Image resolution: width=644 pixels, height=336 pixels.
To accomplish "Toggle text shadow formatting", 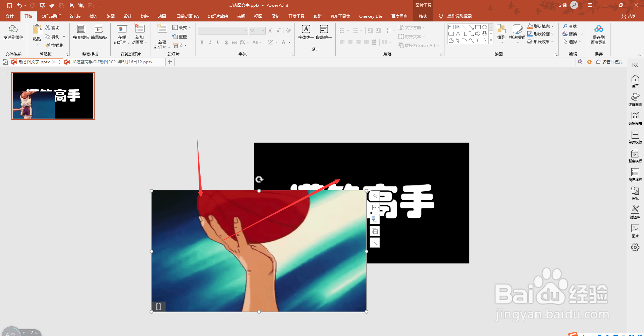I will (226, 42).
